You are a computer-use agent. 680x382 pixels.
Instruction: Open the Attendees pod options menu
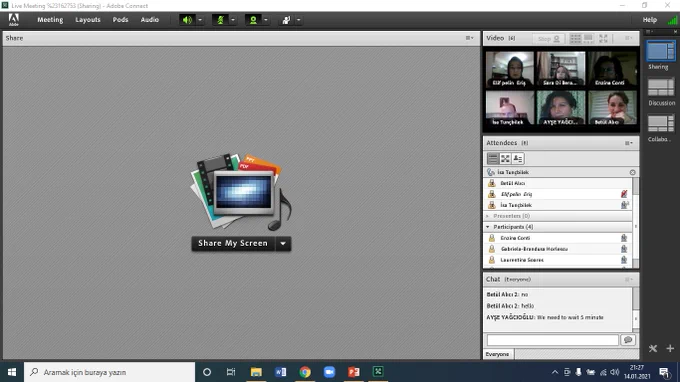628,143
